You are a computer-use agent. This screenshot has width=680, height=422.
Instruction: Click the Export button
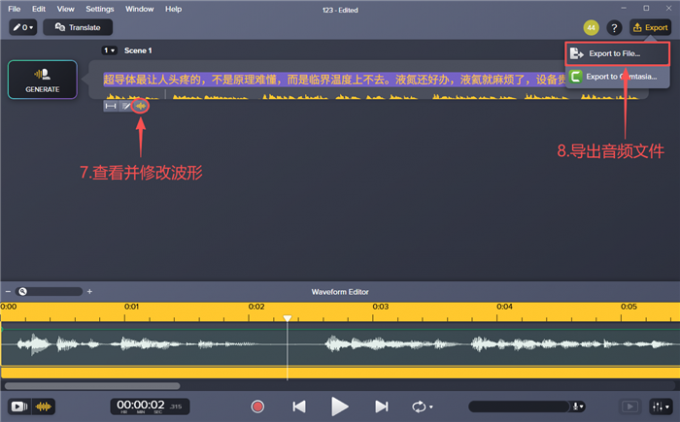click(651, 28)
